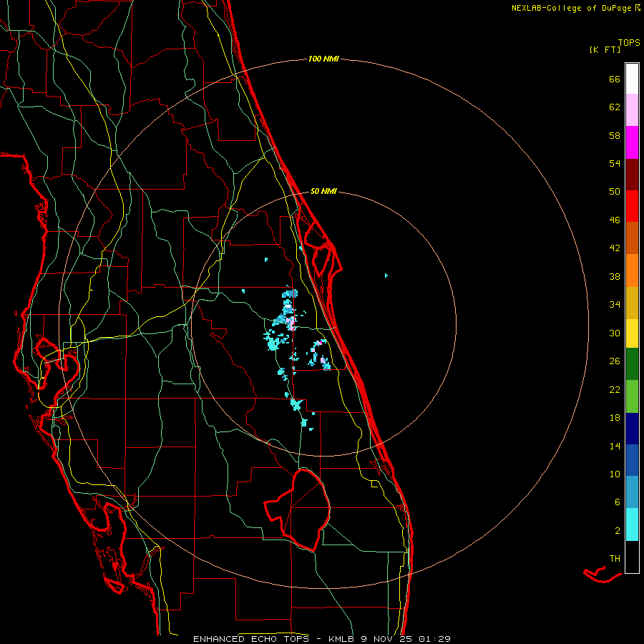Screen dimensions: 644x644
Task: Click the light pink legend swatch
Action: click(x=632, y=110)
